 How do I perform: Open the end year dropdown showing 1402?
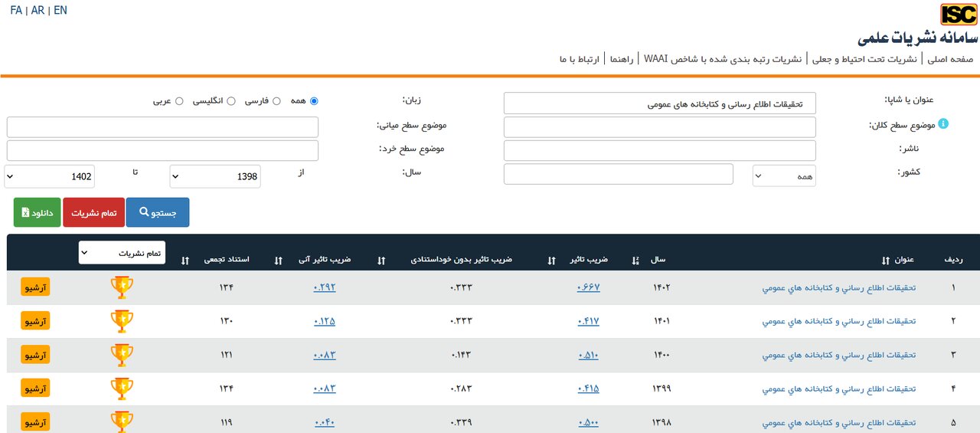click(50, 176)
